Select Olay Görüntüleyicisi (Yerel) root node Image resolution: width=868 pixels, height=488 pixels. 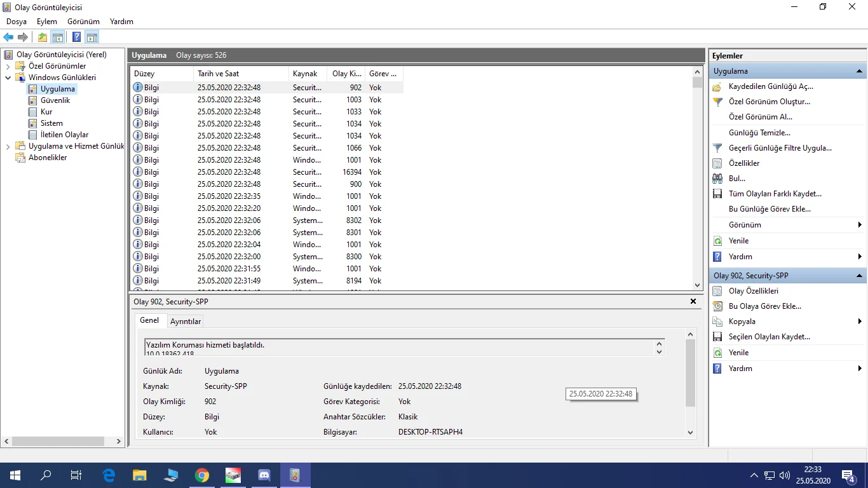[61, 55]
